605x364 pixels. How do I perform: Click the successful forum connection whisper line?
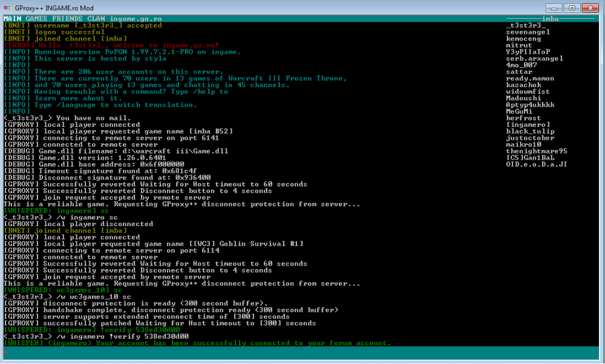pyautogui.click(x=197, y=343)
